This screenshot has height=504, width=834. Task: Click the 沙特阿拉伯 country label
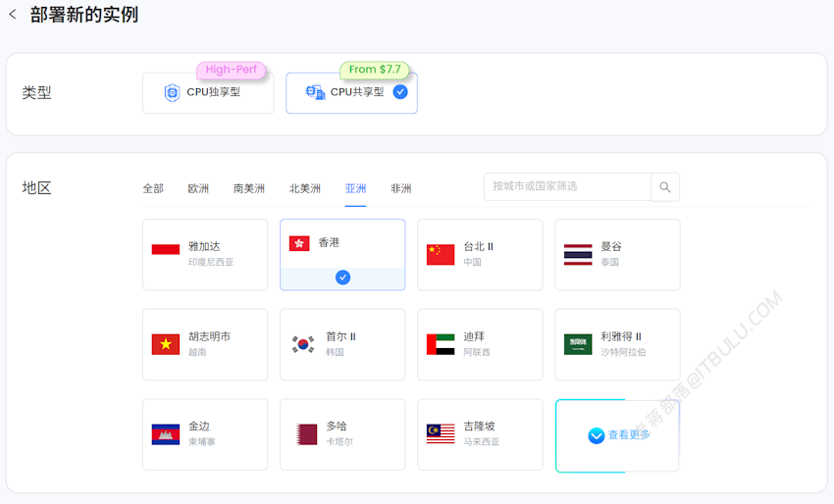click(x=623, y=352)
